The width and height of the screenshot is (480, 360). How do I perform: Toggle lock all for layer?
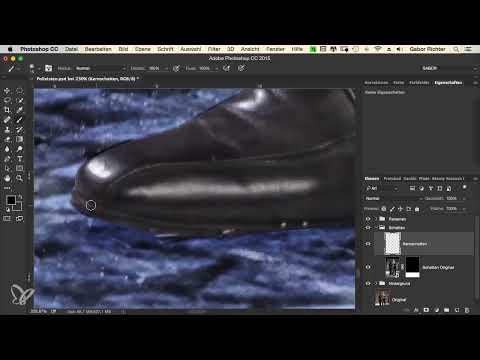pyautogui.click(x=417, y=209)
